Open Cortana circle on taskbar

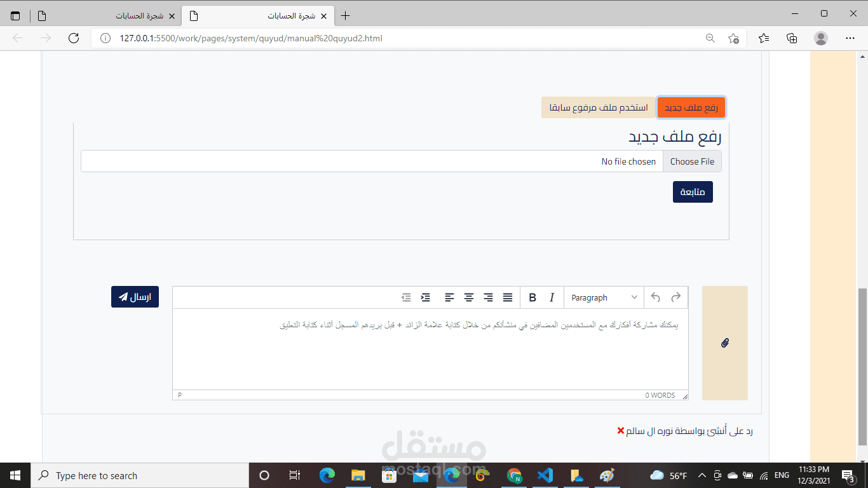click(x=264, y=475)
